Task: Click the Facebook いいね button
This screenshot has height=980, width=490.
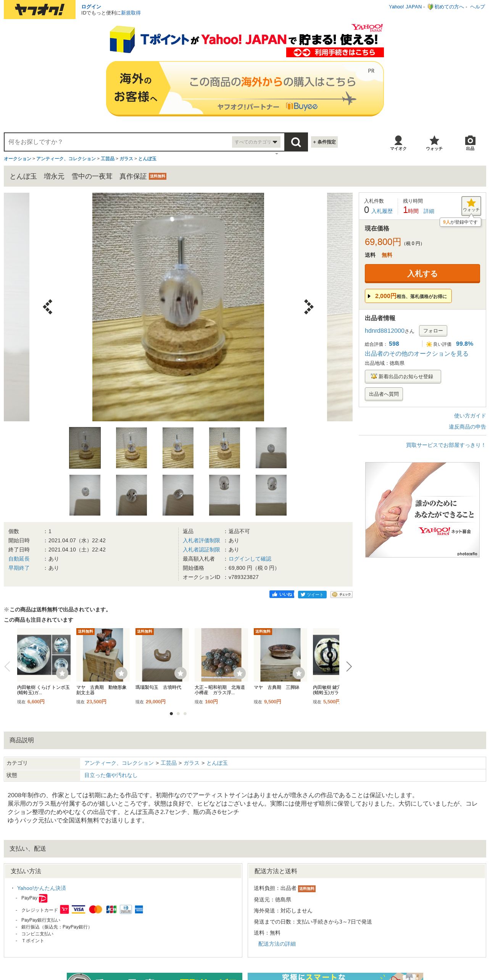Action: pos(282,594)
